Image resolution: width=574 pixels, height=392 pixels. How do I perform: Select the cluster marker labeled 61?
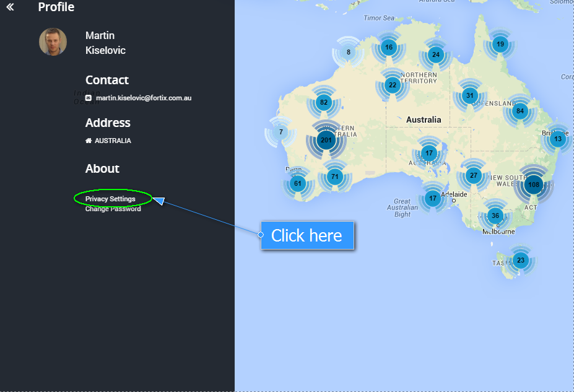(x=298, y=183)
